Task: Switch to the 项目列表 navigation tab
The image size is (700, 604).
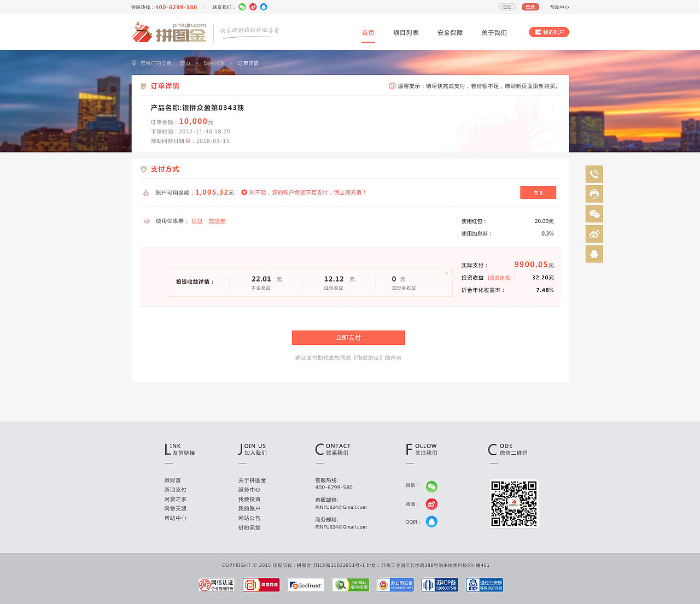Action: coord(405,32)
